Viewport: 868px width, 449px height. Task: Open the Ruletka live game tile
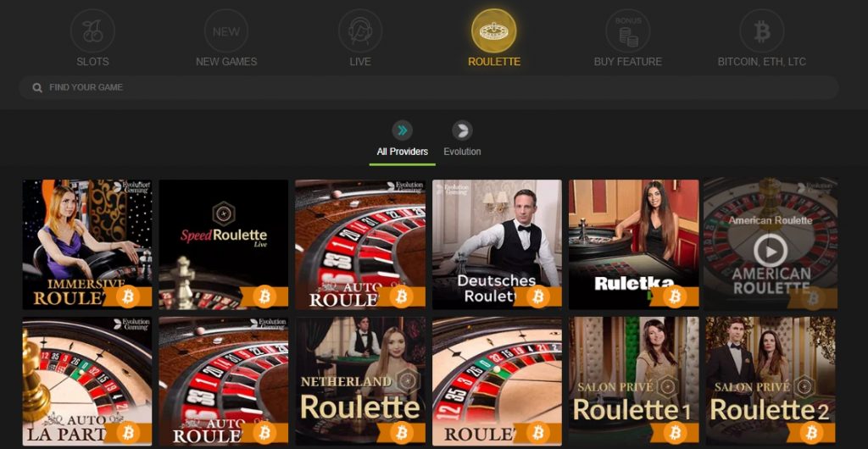tap(634, 244)
